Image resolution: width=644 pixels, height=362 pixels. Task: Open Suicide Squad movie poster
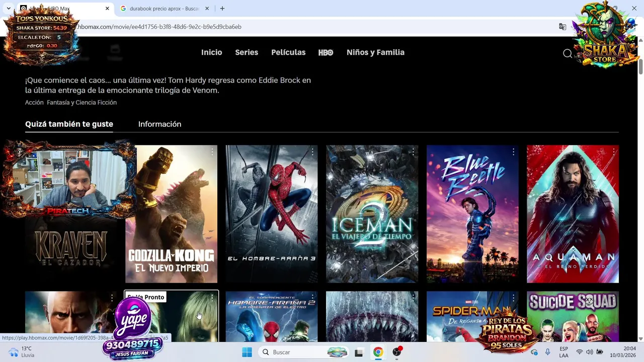[573, 316]
